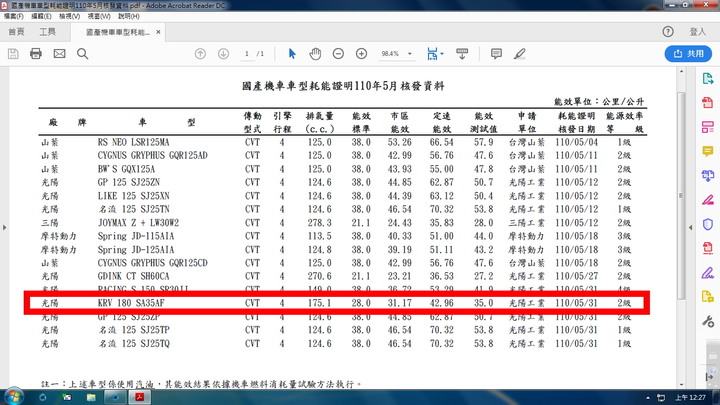
Task: Open the Edit menu
Action: click(x=41, y=16)
